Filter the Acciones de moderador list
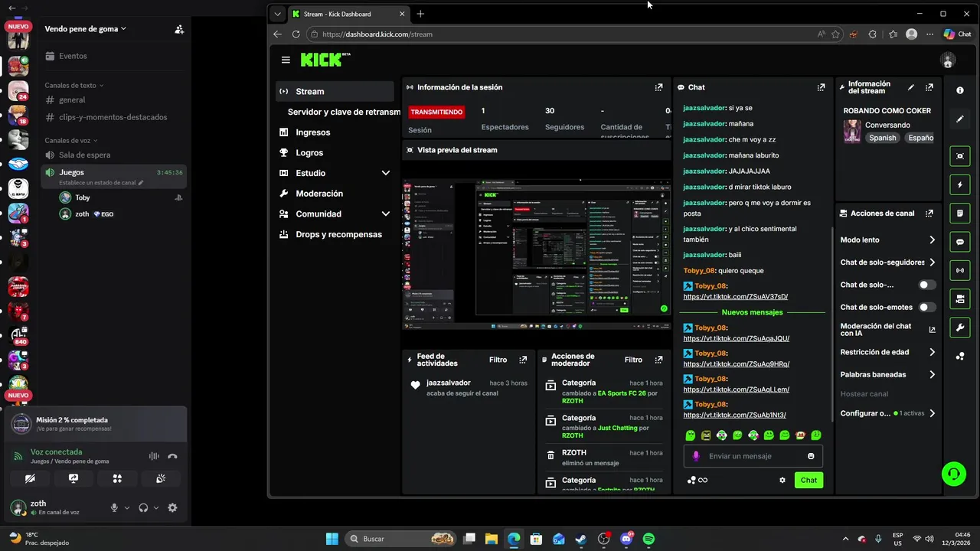Viewport: 980px width, 551px height. [633, 360]
